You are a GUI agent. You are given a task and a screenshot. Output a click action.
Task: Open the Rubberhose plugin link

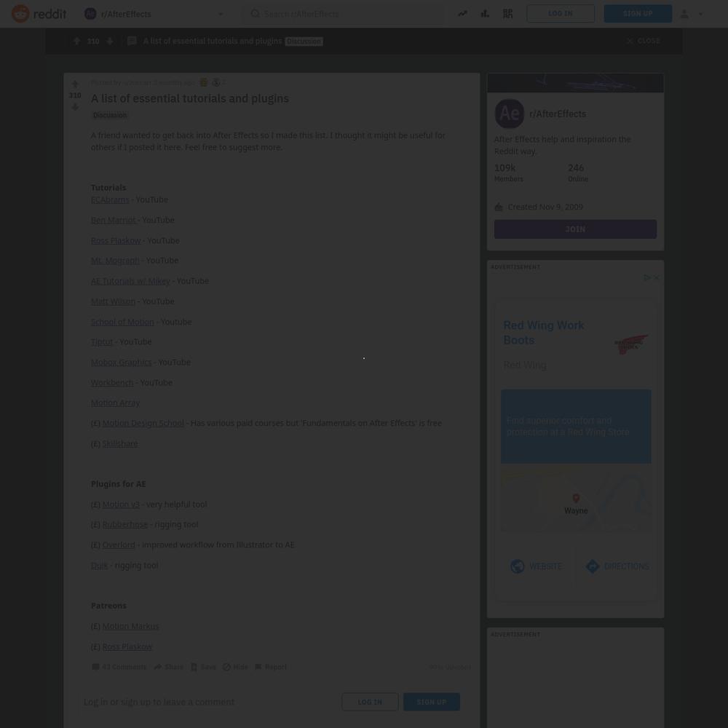[x=125, y=524]
